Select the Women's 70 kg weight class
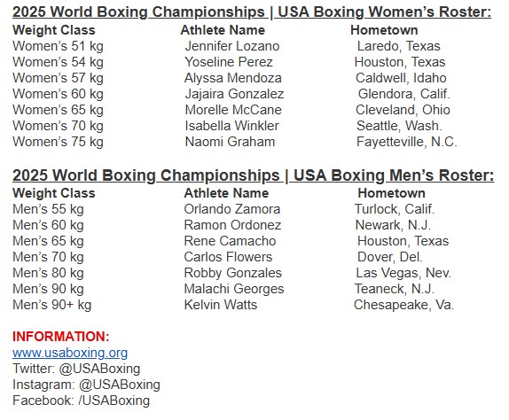 click(x=58, y=126)
